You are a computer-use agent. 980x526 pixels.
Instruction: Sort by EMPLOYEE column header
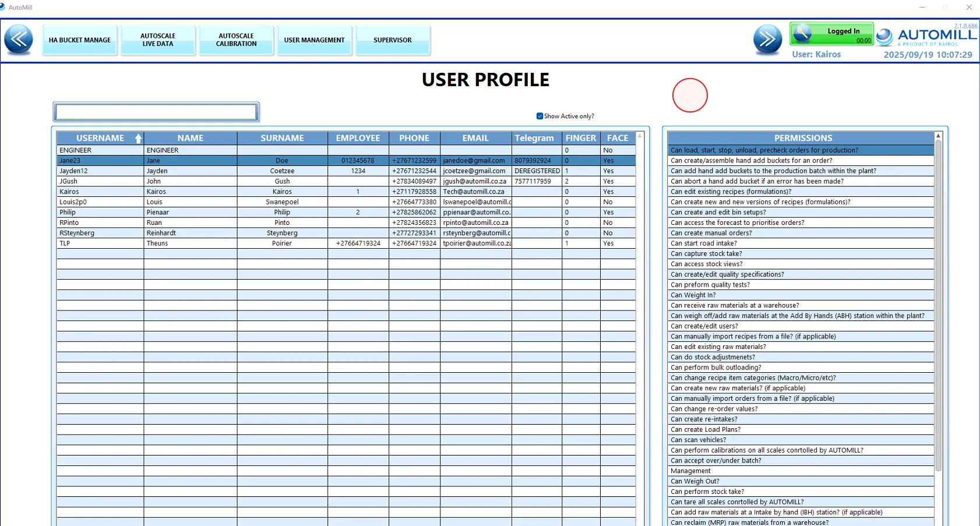[x=358, y=138]
